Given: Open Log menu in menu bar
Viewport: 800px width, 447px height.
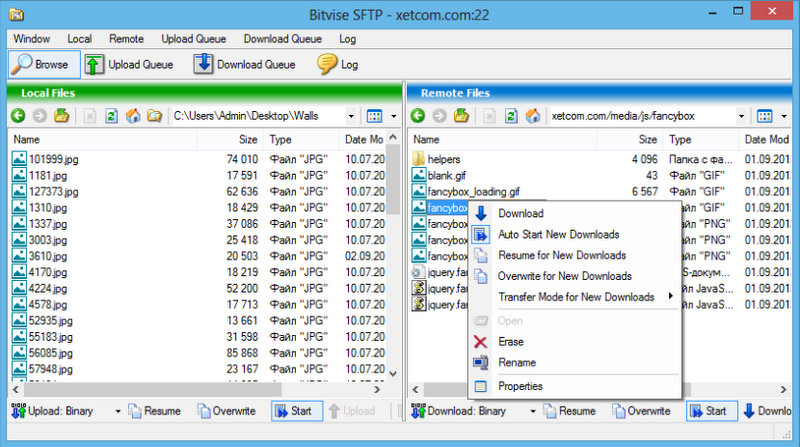Looking at the screenshot, I should click(347, 39).
